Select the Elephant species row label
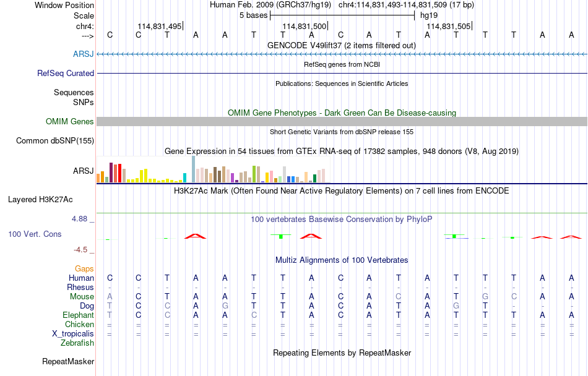 tap(78, 315)
